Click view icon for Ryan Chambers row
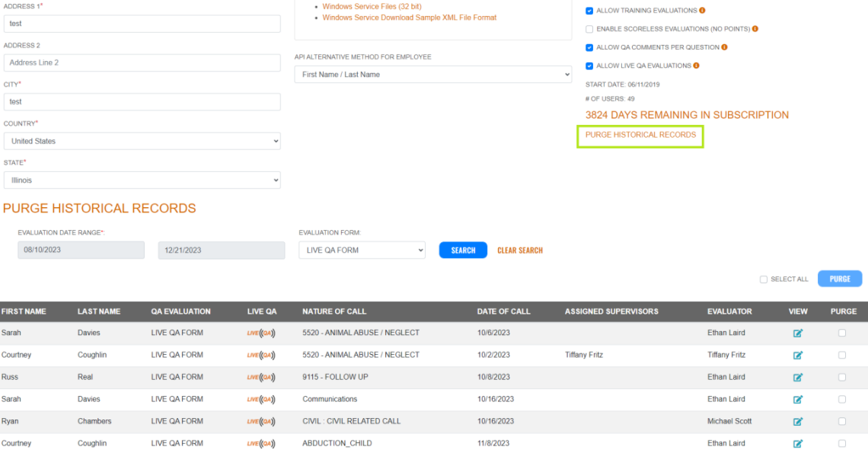868x450 pixels. pos(797,421)
